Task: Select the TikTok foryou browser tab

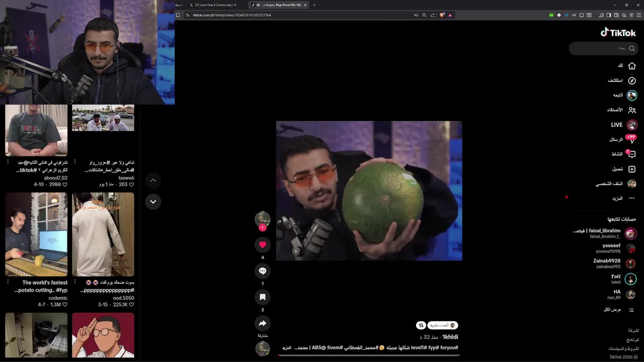Action: click(278, 5)
